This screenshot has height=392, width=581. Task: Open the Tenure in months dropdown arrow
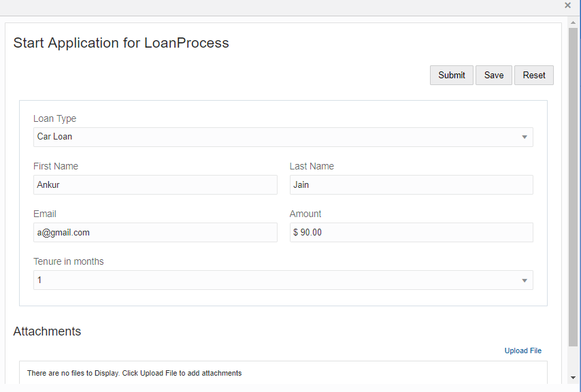coord(525,280)
